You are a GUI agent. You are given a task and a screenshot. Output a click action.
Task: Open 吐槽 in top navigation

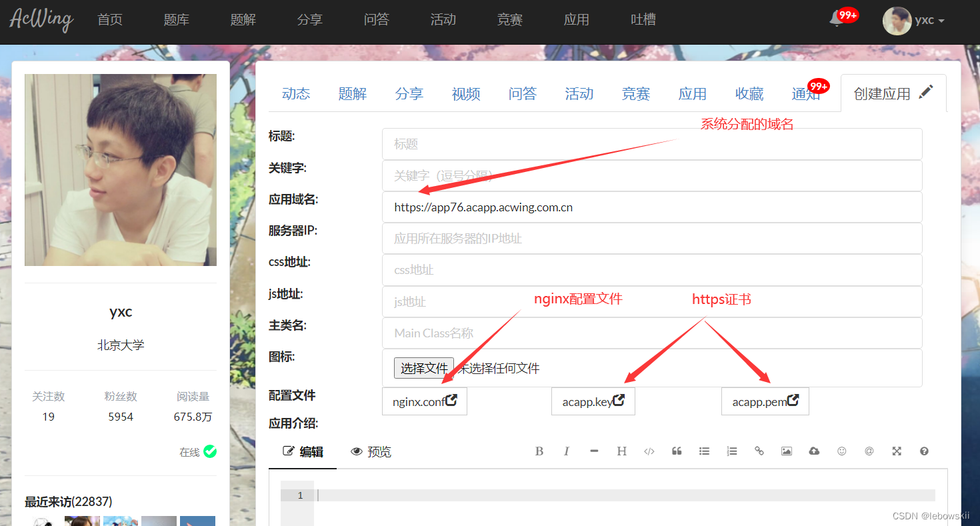[643, 20]
